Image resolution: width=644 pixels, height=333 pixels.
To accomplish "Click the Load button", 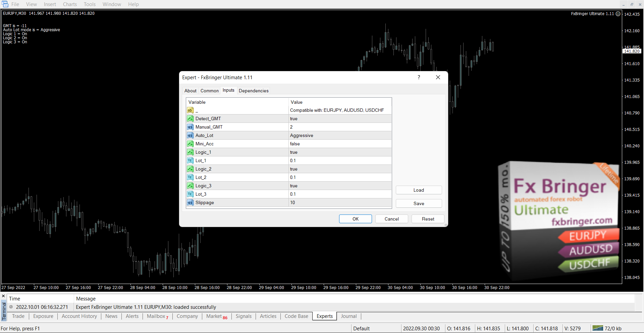I will point(419,190).
